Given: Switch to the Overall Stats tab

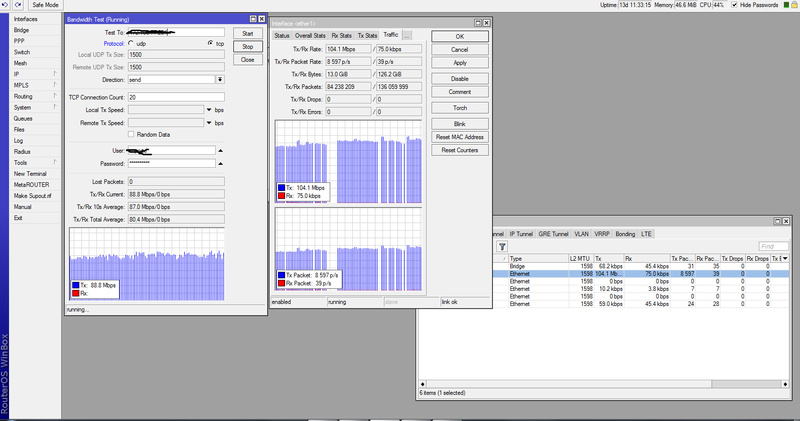Looking at the screenshot, I should tap(311, 35).
